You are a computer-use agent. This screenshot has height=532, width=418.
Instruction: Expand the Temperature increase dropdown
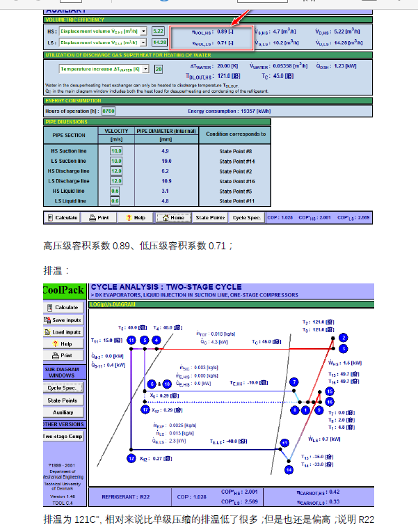tap(146, 69)
